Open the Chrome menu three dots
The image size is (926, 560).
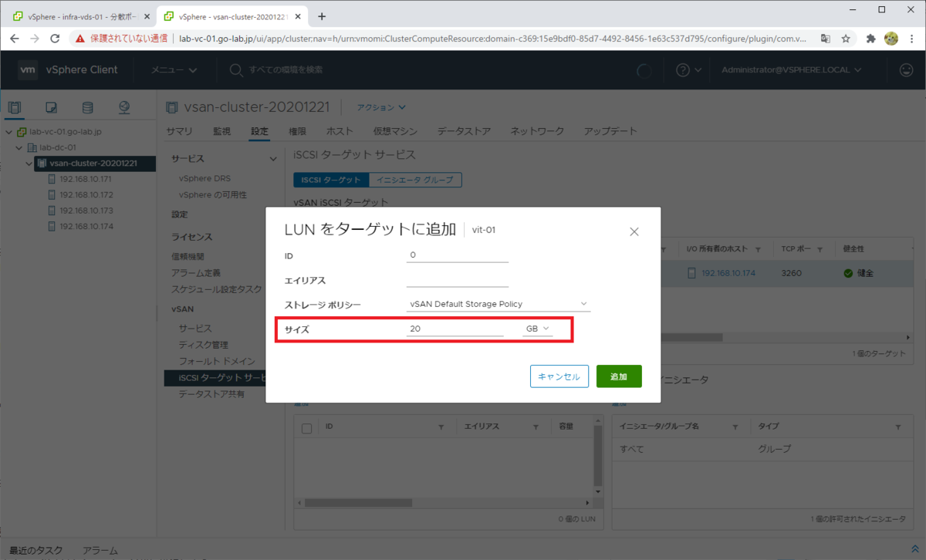pyautogui.click(x=911, y=38)
